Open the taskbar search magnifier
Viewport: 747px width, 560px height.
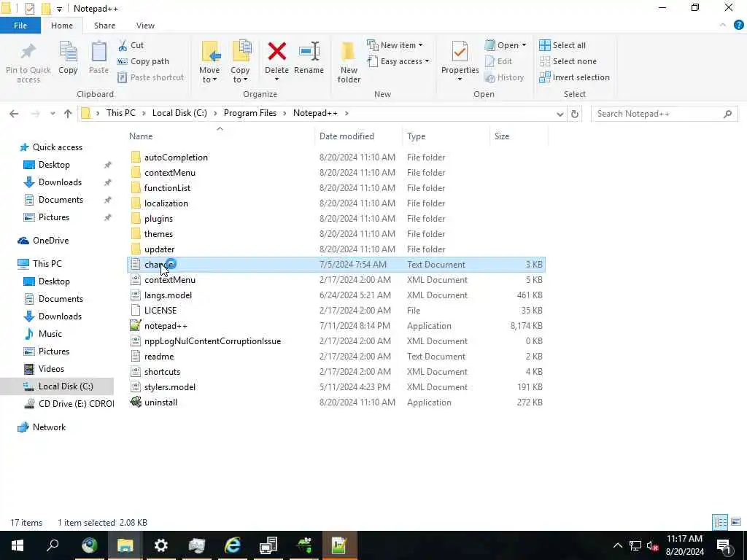pos(53,545)
